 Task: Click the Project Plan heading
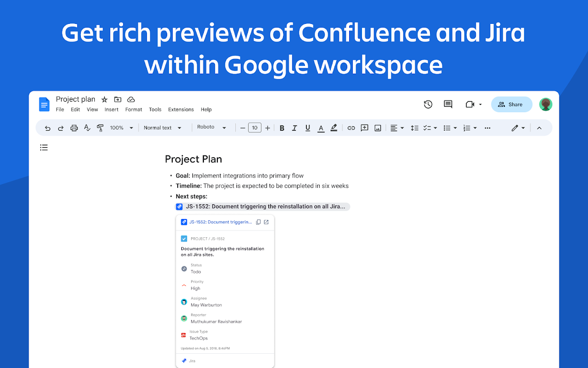click(193, 159)
